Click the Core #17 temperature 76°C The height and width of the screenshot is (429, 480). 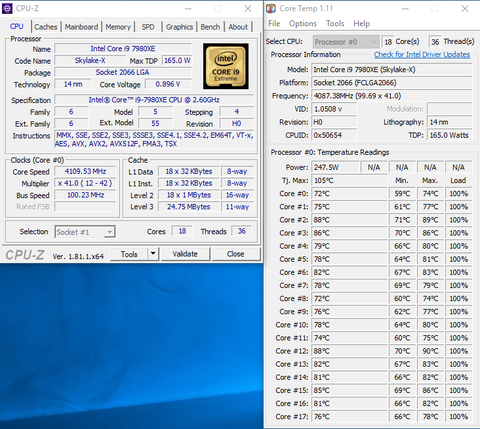click(x=349, y=417)
